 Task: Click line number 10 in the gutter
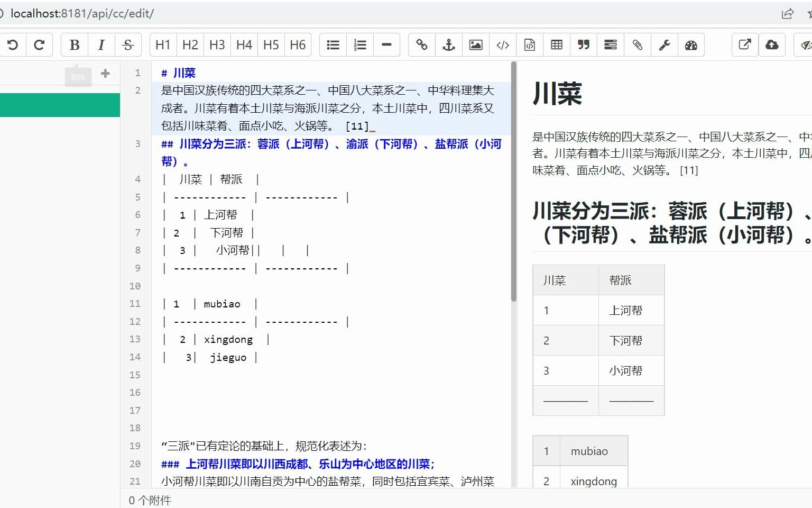(135, 286)
